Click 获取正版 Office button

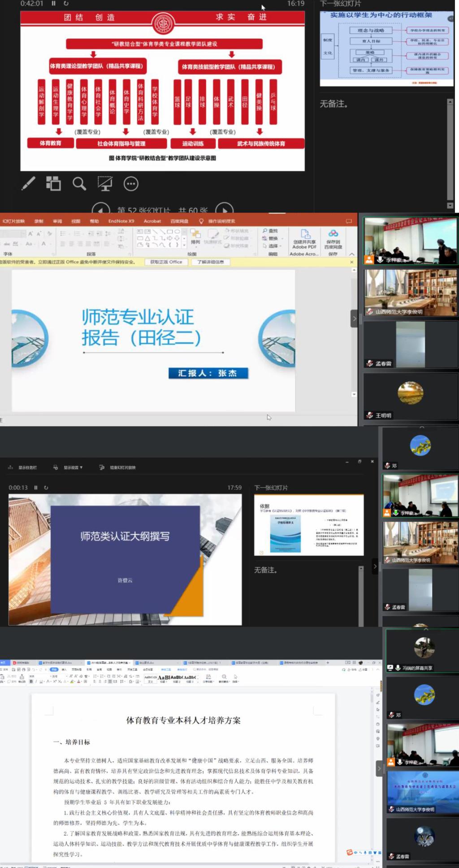[166, 262]
